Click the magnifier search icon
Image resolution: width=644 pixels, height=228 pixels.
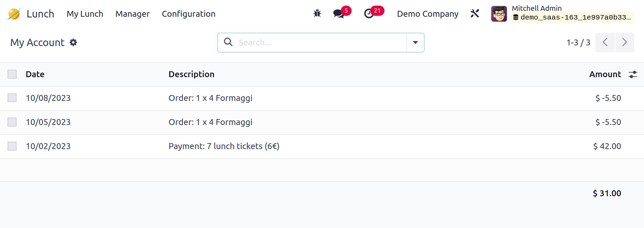(228, 42)
